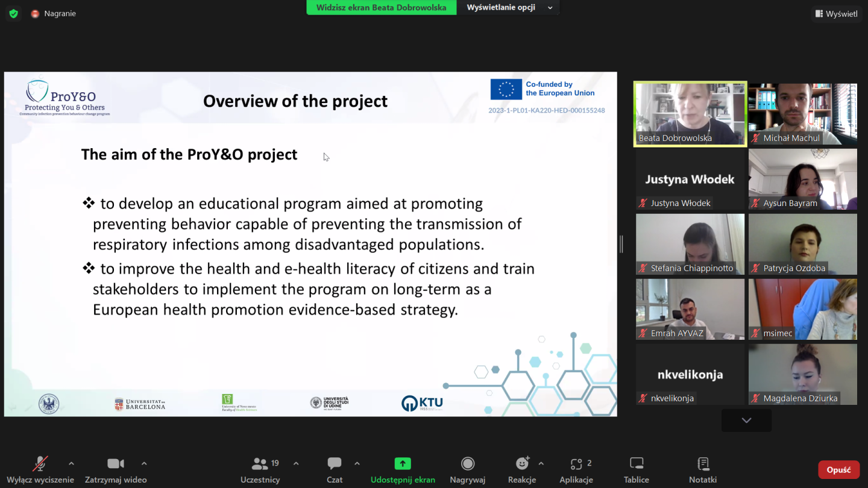
Task: Click muted mic icon on Emrah AYVAZ
Action: pyautogui.click(x=643, y=333)
